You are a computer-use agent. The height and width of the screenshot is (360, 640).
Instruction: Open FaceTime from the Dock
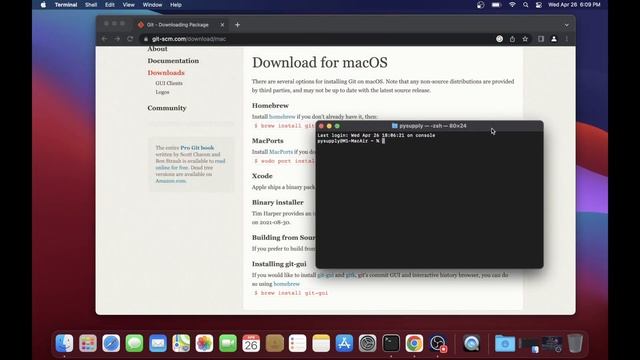[228, 343]
